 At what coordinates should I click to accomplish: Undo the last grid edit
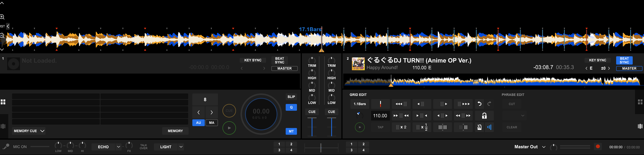pos(479,104)
